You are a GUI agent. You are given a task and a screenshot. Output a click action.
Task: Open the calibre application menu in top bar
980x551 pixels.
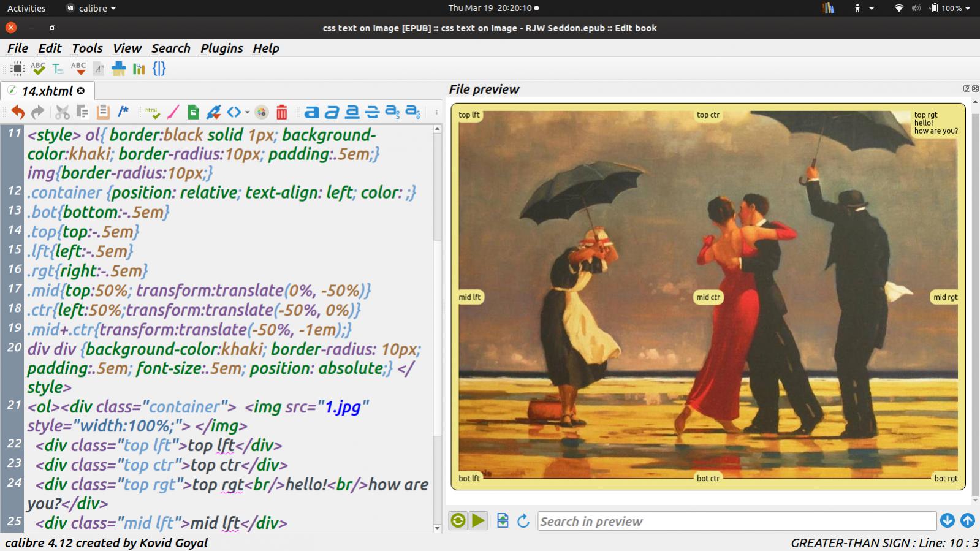[91, 8]
